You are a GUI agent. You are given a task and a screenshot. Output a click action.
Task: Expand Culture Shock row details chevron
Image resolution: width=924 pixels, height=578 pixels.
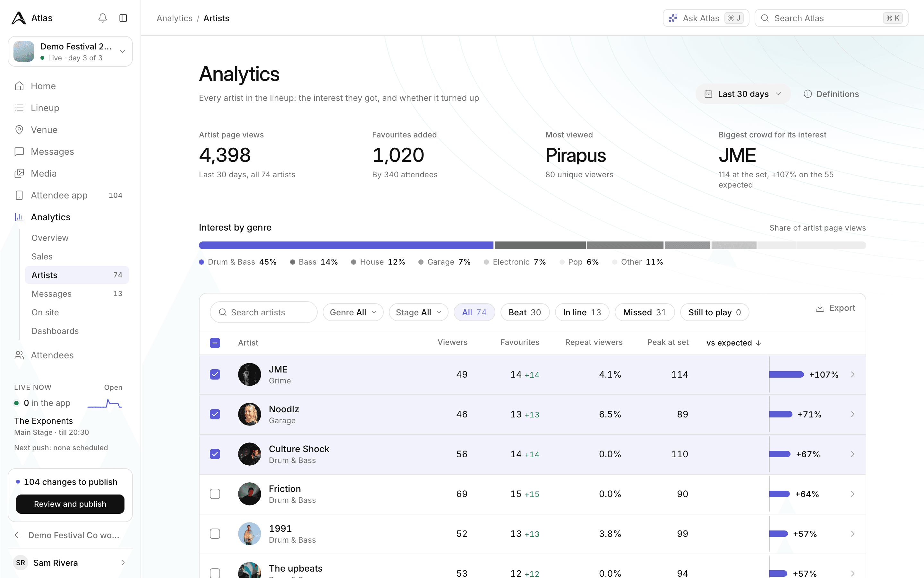tap(852, 454)
